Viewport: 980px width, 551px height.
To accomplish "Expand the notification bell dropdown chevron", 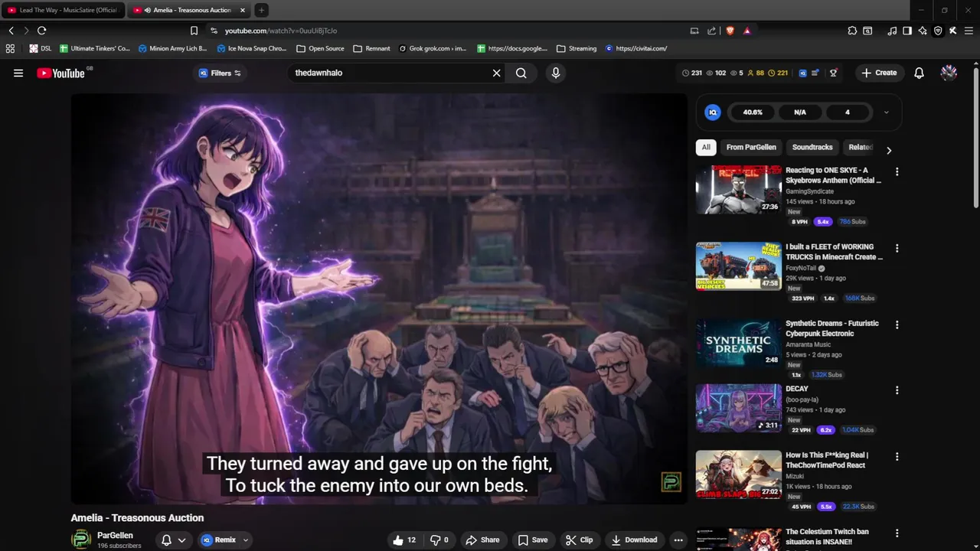I will pyautogui.click(x=181, y=540).
